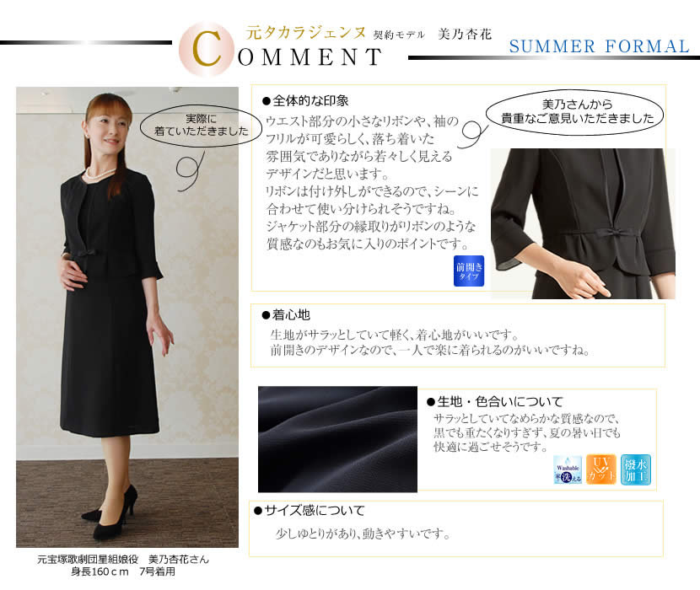The height and width of the screenshot is (590, 700).
Task: Click the blue 前開きタイプ badge
Action: 469,271
